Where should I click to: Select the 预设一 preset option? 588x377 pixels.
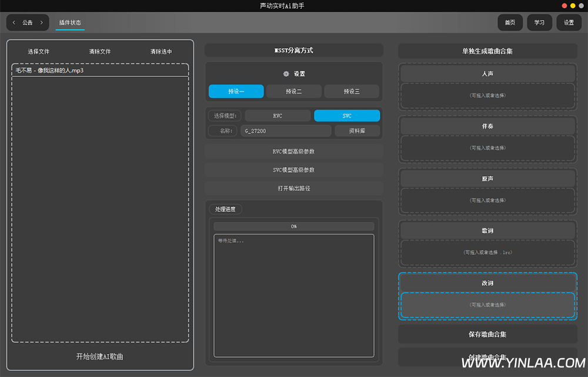tap(236, 92)
